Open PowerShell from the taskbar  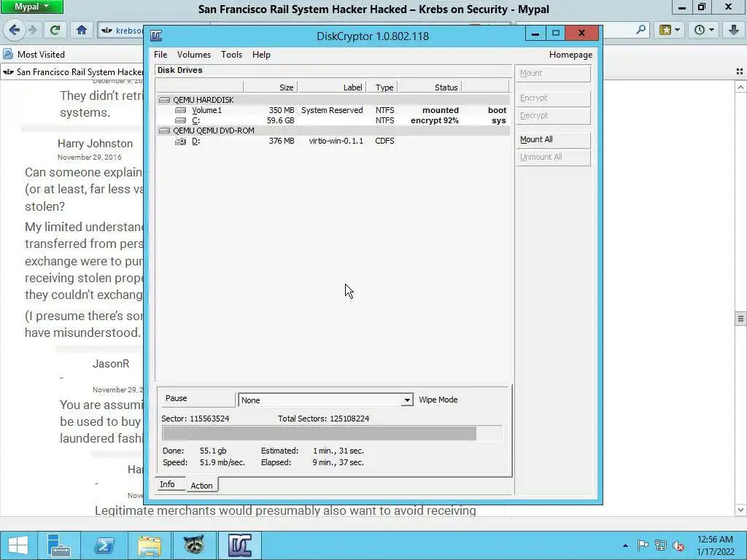click(104, 545)
